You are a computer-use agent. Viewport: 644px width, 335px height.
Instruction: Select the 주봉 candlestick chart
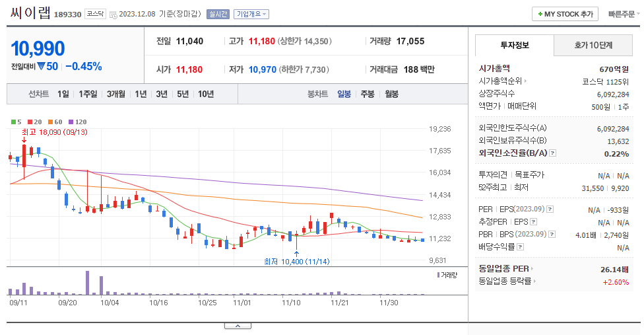(368, 94)
